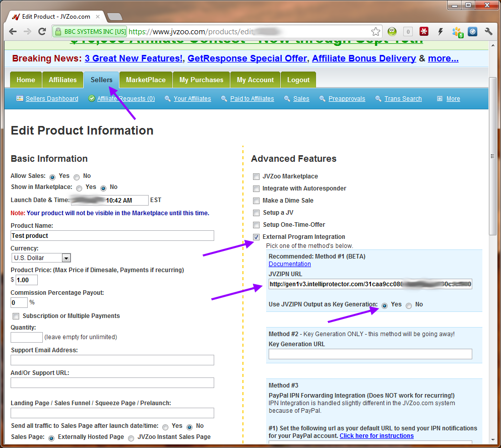
Task: Click the lightning bolt extension icon
Action: (441, 31)
